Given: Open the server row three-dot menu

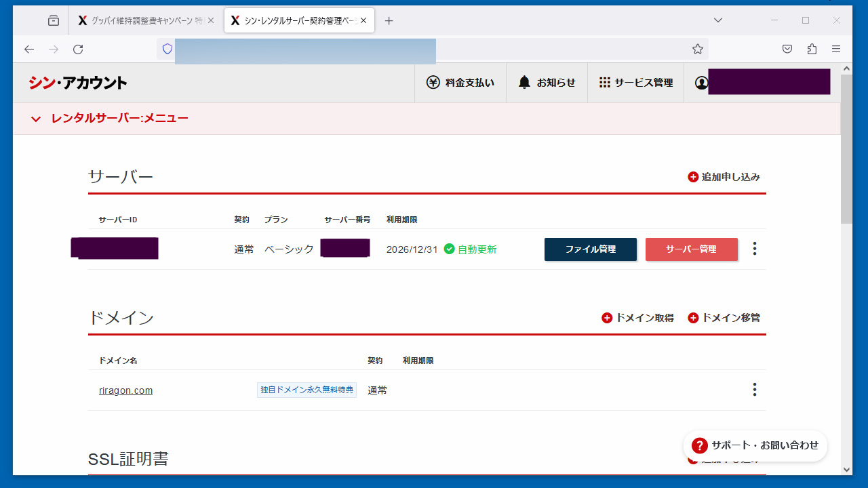Looking at the screenshot, I should coord(754,249).
